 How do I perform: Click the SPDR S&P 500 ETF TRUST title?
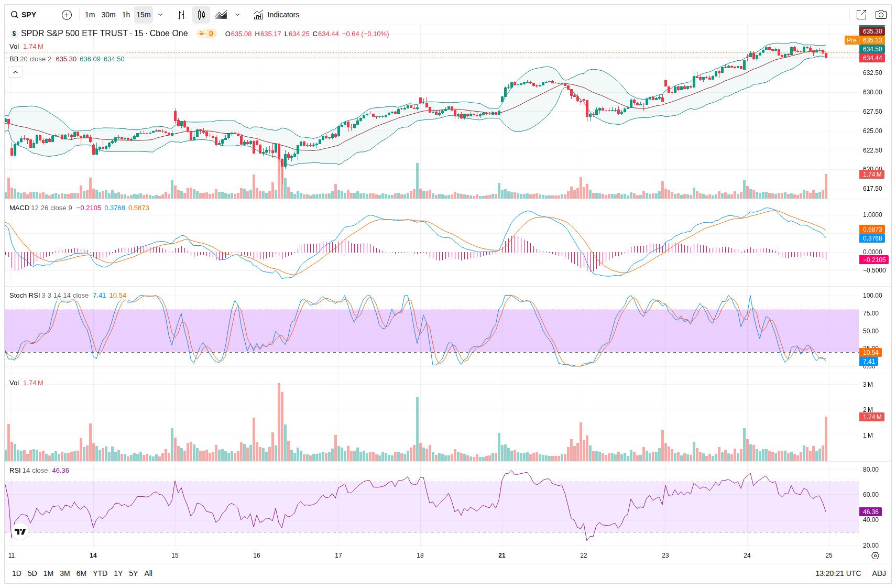pyautogui.click(x=104, y=34)
